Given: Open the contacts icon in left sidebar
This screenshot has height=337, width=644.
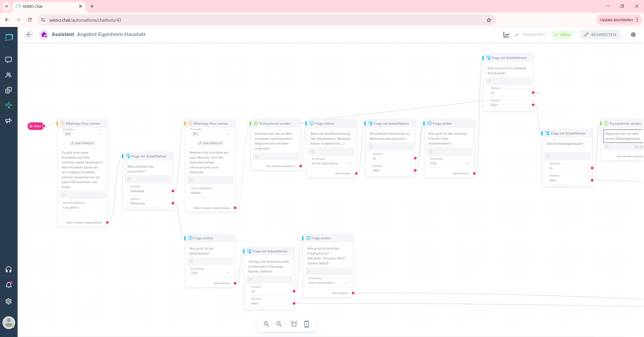Looking at the screenshot, I should (9, 75).
